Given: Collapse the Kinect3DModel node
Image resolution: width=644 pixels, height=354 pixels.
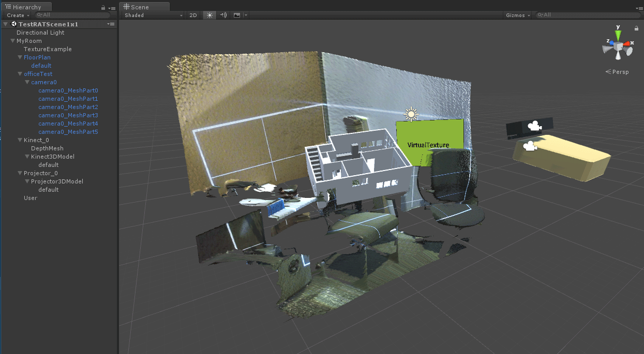Looking at the screenshot, I should coord(27,157).
